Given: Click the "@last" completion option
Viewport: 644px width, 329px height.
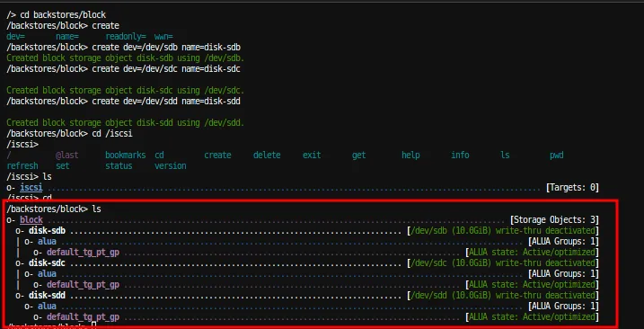Looking at the screenshot, I should [x=67, y=155].
